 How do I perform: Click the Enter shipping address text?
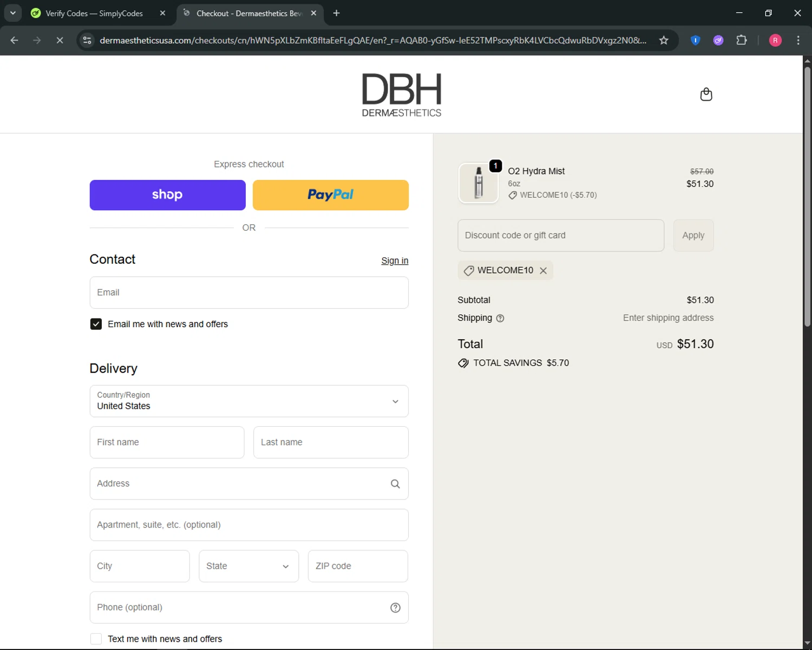[x=668, y=318]
